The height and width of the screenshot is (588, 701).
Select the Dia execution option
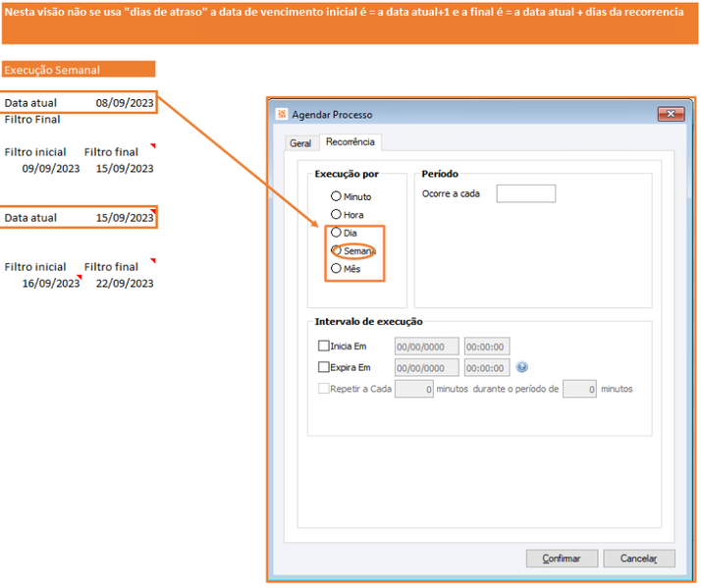(336, 232)
